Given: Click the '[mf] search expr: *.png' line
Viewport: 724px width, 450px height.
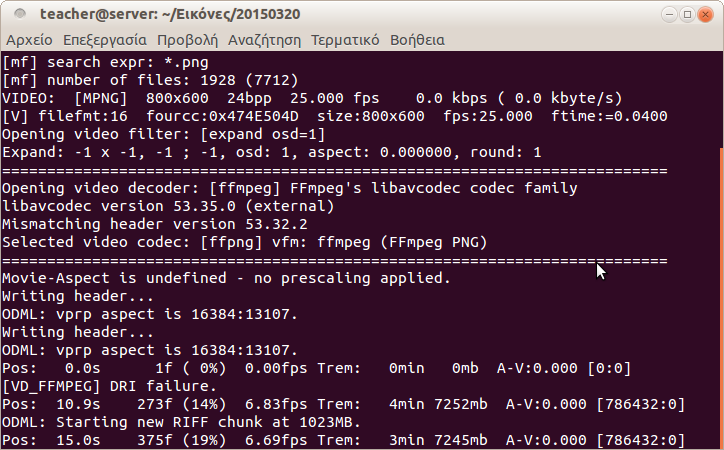Looking at the screenshot, I should (105, 62).
